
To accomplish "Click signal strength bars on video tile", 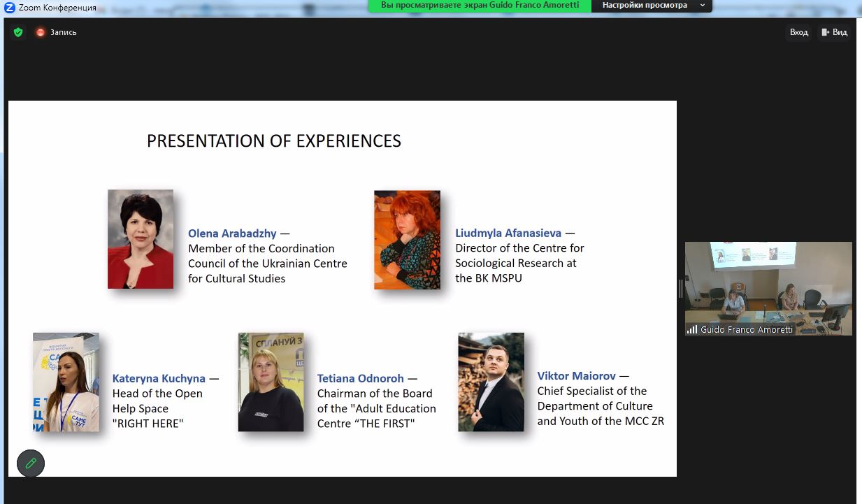I will coord(692,329).
